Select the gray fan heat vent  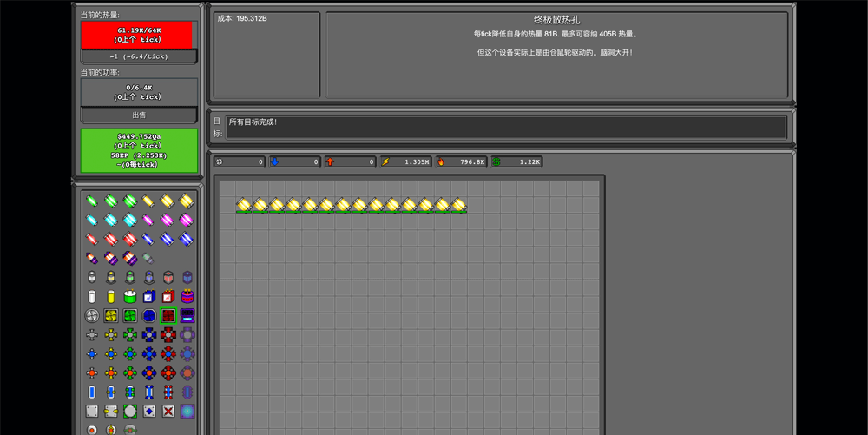(x=92, y=316)
